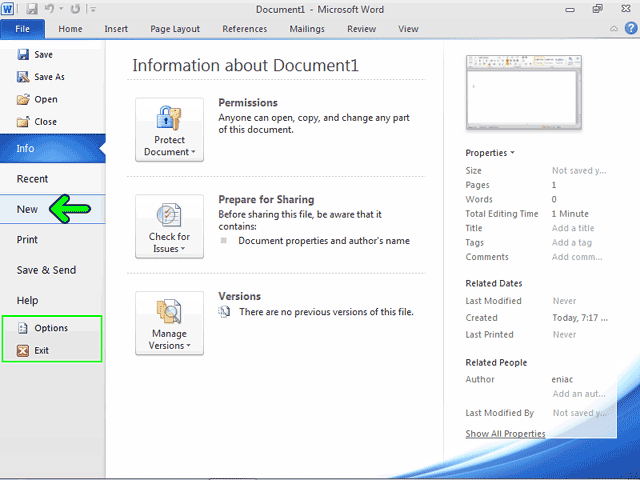Click the Versions heading
Screen dimensions: 640x480
[240, 296]
